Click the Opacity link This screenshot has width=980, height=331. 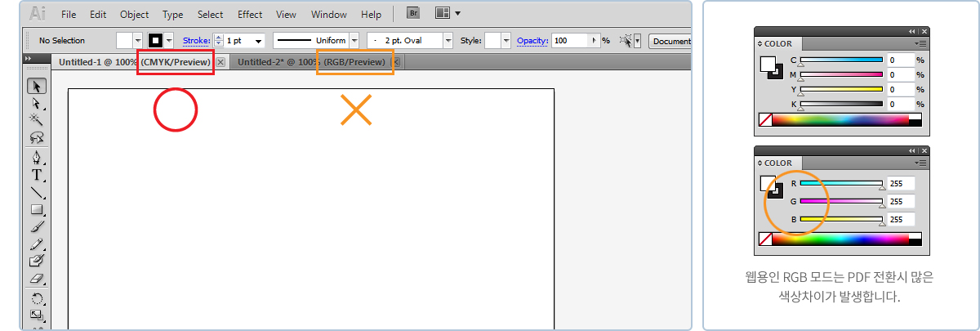[532, 40]
